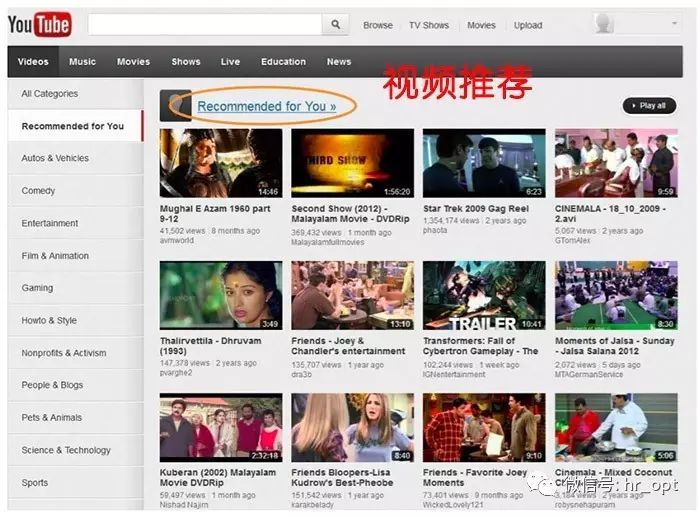Click the Mughal E Azam 1960 part 9-12 title
The height and width of the screenshot is (517, 700).
tap(215, 214)
